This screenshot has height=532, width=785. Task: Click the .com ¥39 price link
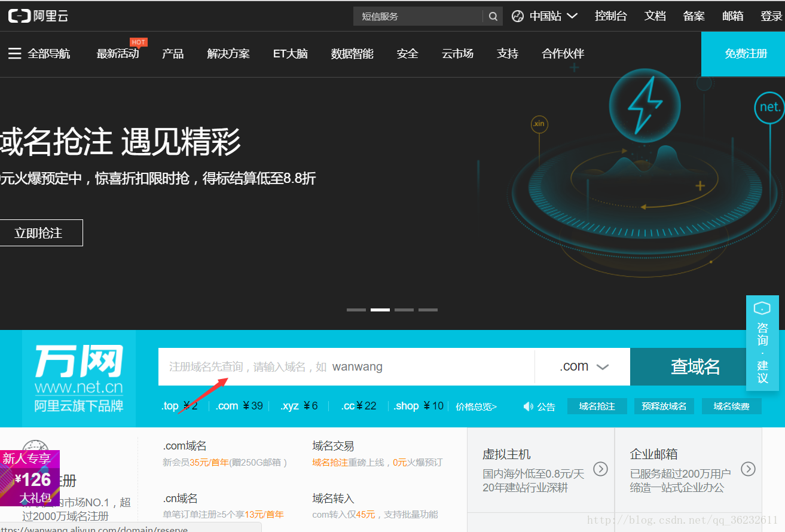239,406
